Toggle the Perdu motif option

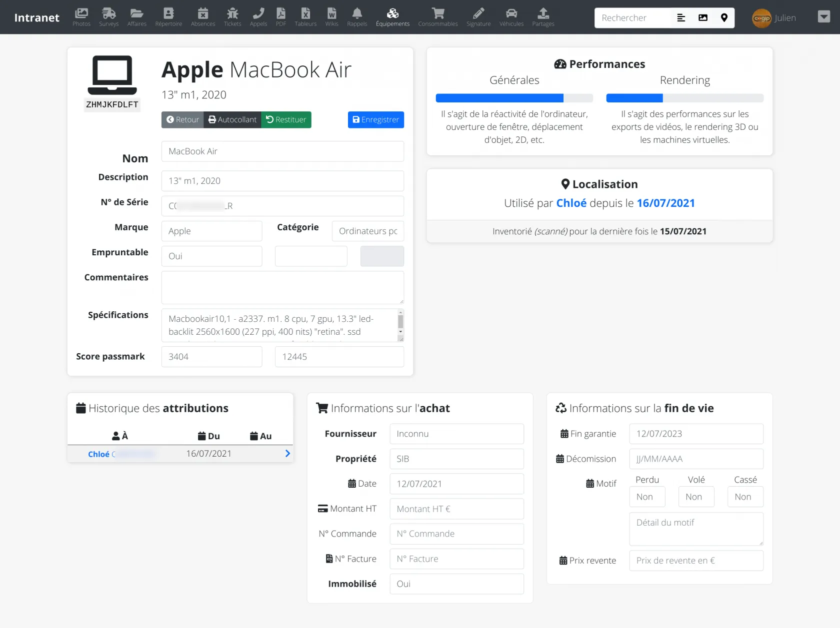pos(647,497)
